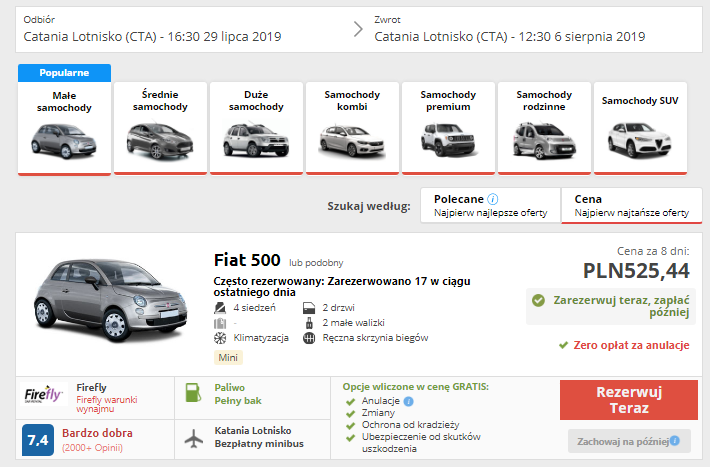Click the green checkmark by Zarezerwuj teraz

point(538,300)
